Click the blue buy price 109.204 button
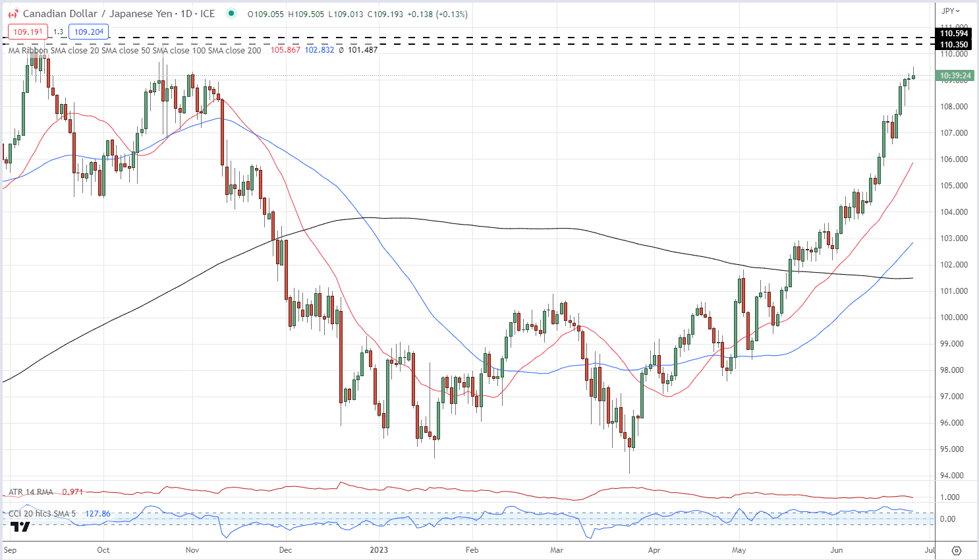 point(89,32)
